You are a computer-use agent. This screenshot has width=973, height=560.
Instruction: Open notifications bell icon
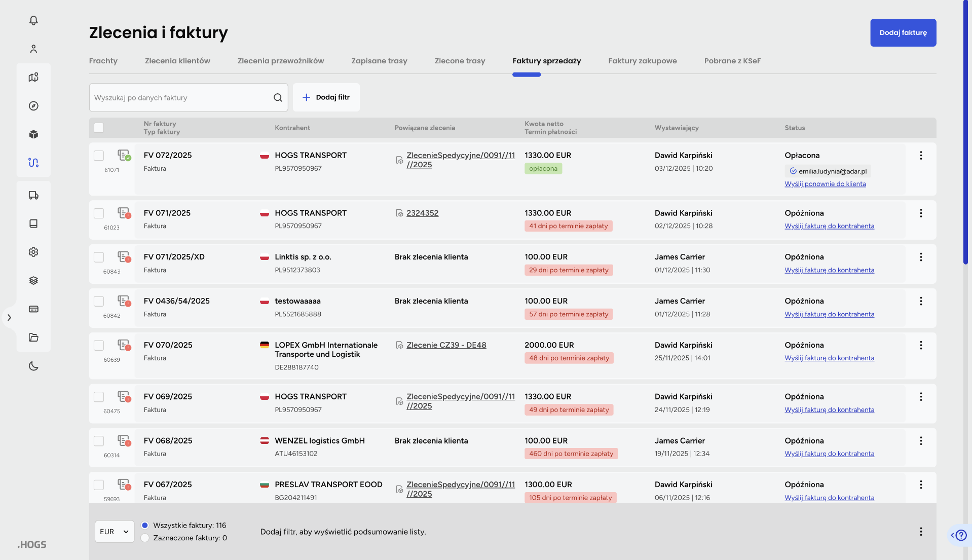[x=33, y=20]
